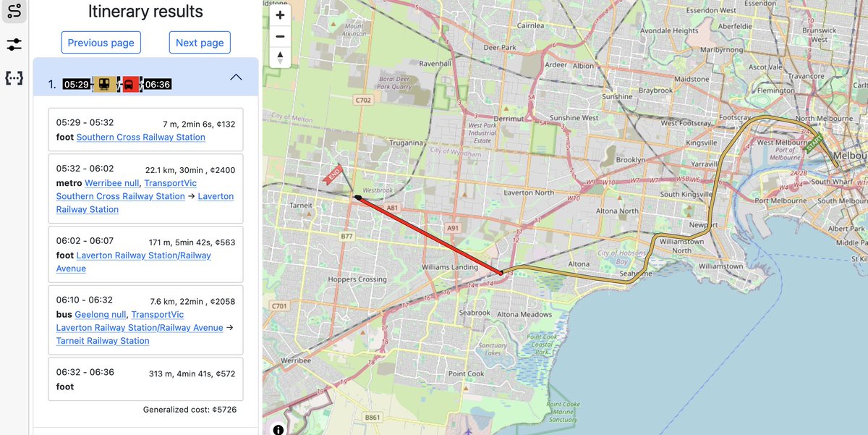Open Laverton Railway Station destination link

(x=145, y=203)
